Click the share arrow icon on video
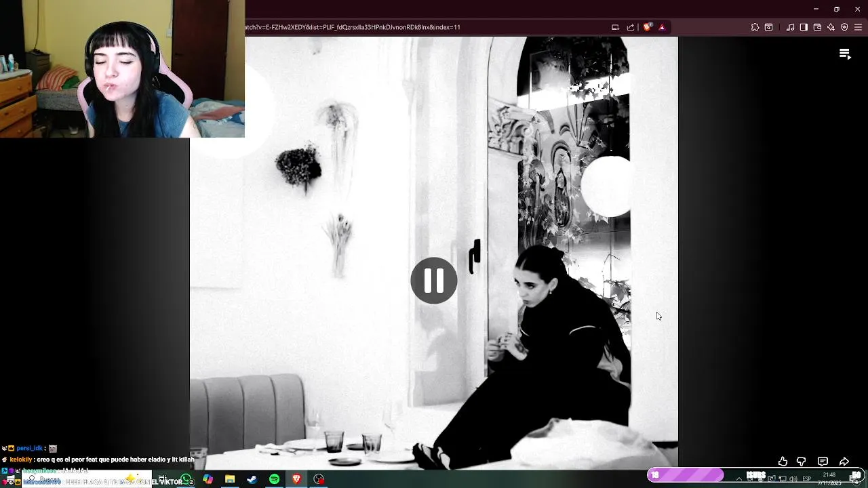868x488 pixels. point(844,462)
